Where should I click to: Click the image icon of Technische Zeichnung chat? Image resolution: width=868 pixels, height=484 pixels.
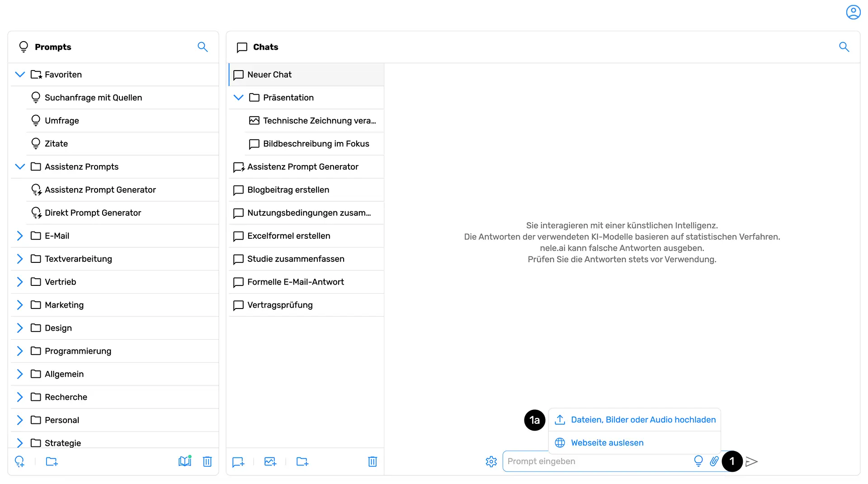255,121
